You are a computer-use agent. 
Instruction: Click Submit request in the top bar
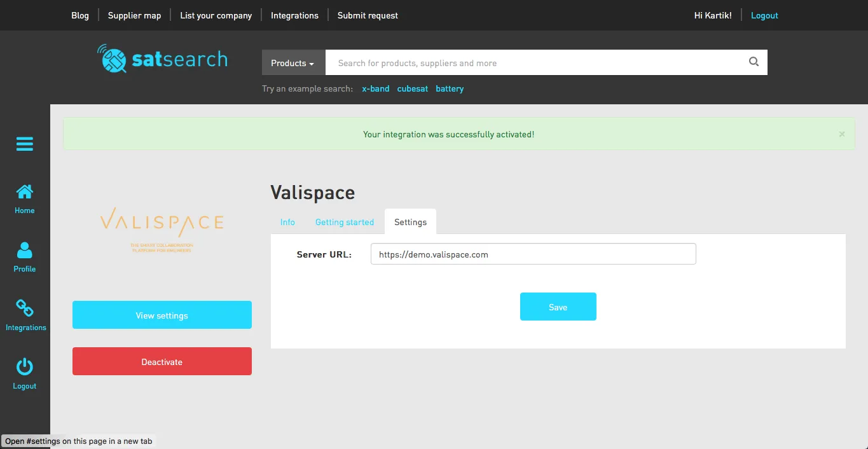pyautogui.click(x=367, y=15)
